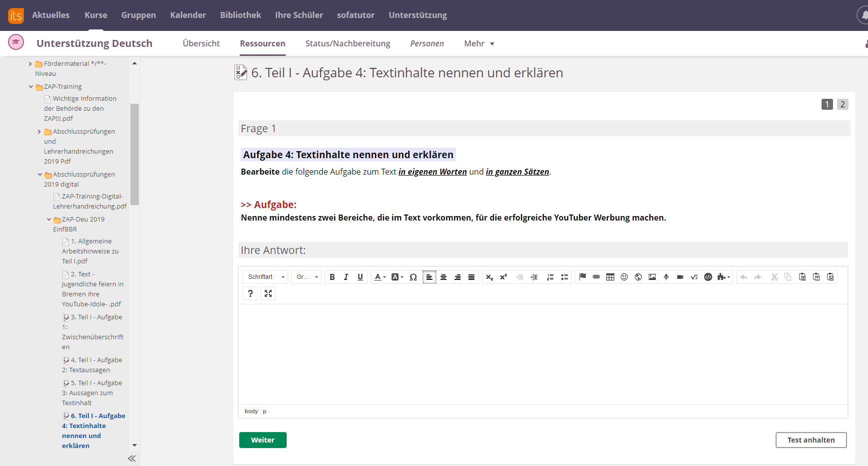The height and width of the screenshot is (466, 868).
Task: Expand Abschlussprüfungen und Lehrerhandreichungen 2019 Pdf folder
Action: [x=39, y=132]
